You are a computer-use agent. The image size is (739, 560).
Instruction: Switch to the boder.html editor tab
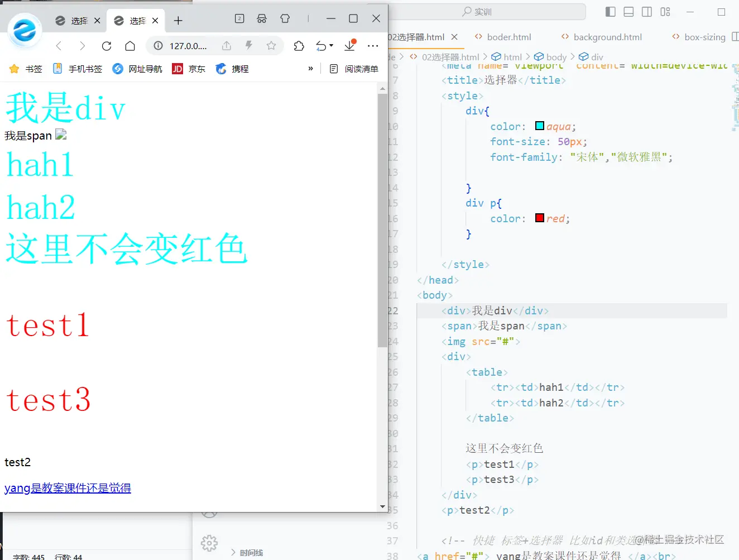pyautogui.click(x=503, y=37)
